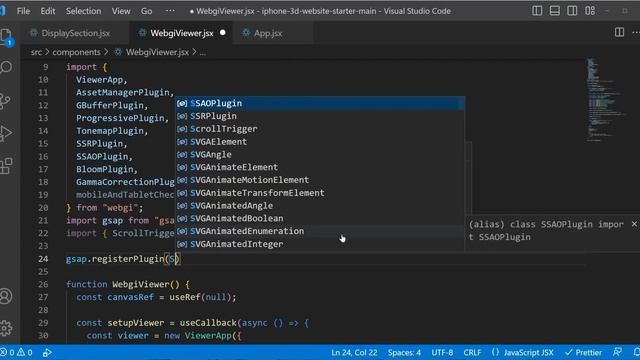Image resolution: width=640 pixels, height=360 pixels.
Task: Select the SSRPlugin suggestion
Action: (x=320, y=116)
